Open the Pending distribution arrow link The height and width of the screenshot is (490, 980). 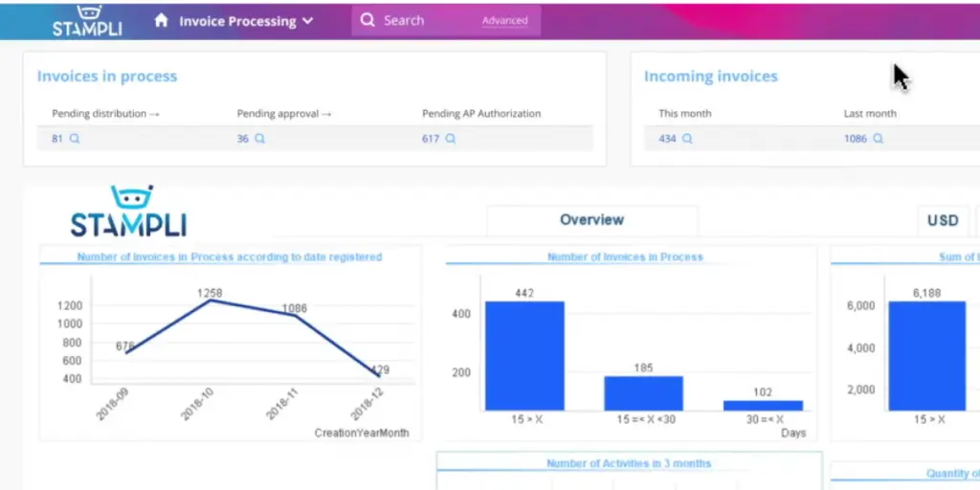tap(106, 114)
